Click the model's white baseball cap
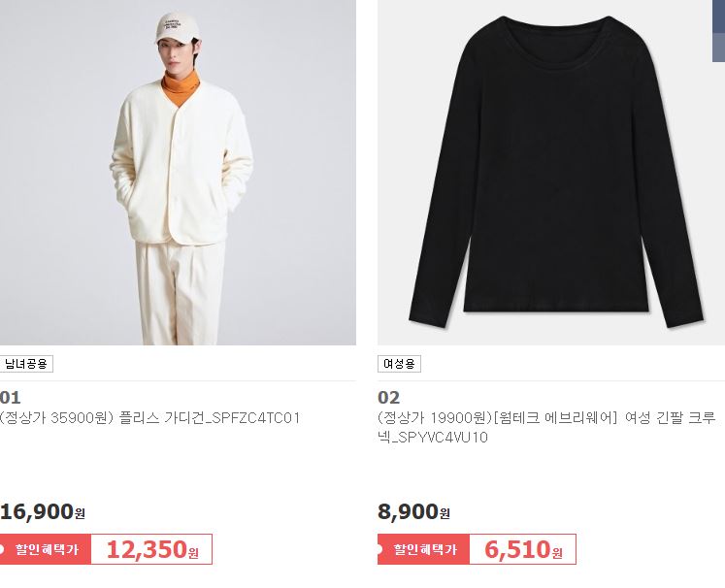 coord(177,28)
